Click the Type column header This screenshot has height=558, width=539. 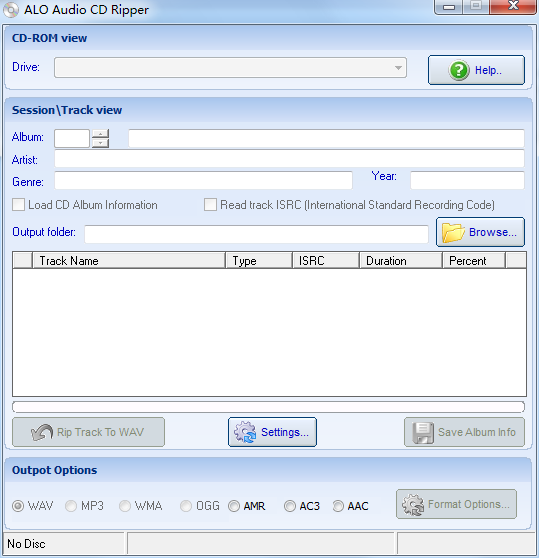[x=259, y=261]
